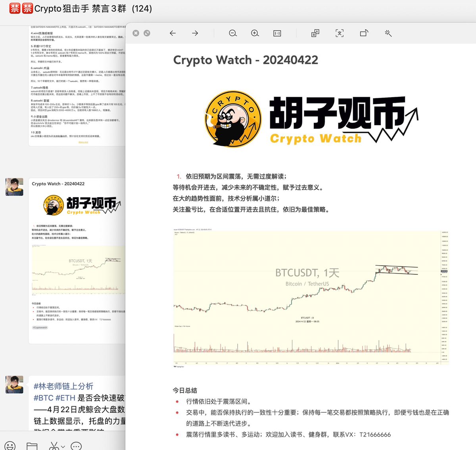Image resolution: width=476 pixels, height=450 pixels.
Task: Click the #Cryptowatch tag on message card
Action: tap(40, 327)
